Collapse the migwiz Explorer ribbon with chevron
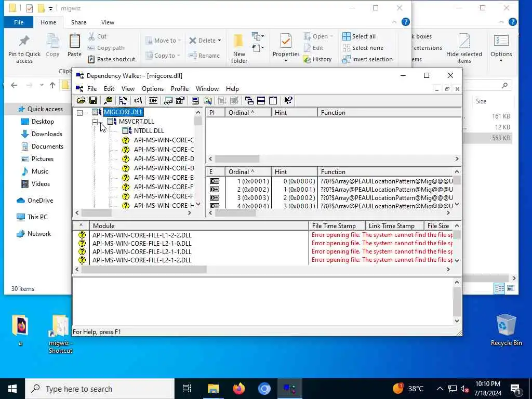532x399 pixels. pyautogui.click(x=394, y=22)
